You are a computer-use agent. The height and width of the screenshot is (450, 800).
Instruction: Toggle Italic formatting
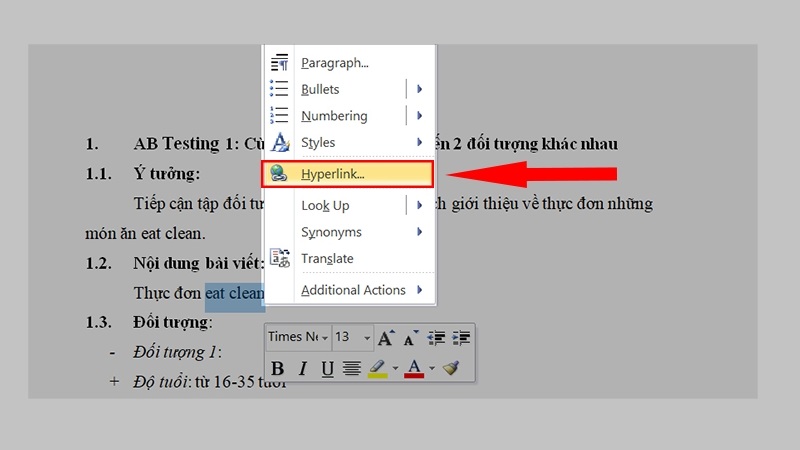click(x=303, y=368)
